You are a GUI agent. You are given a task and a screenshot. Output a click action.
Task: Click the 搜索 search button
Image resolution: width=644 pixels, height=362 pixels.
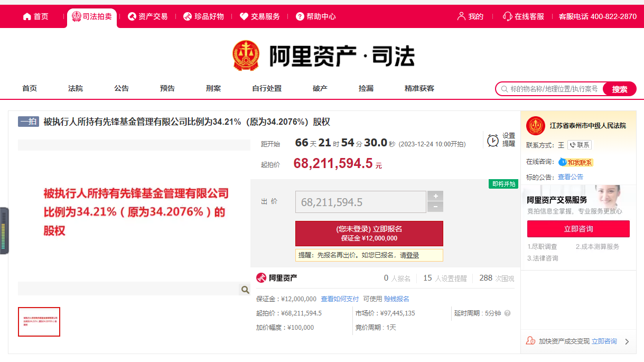(x=620, y=89)
